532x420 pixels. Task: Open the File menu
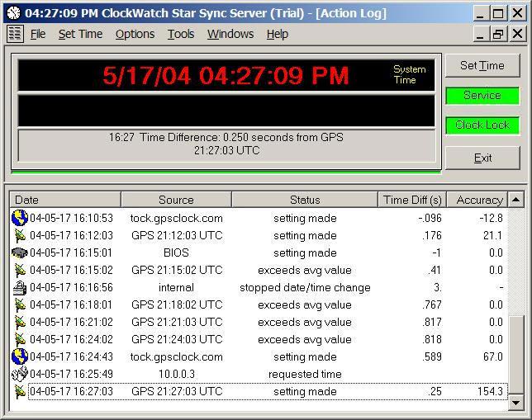(x=38, y=34)
